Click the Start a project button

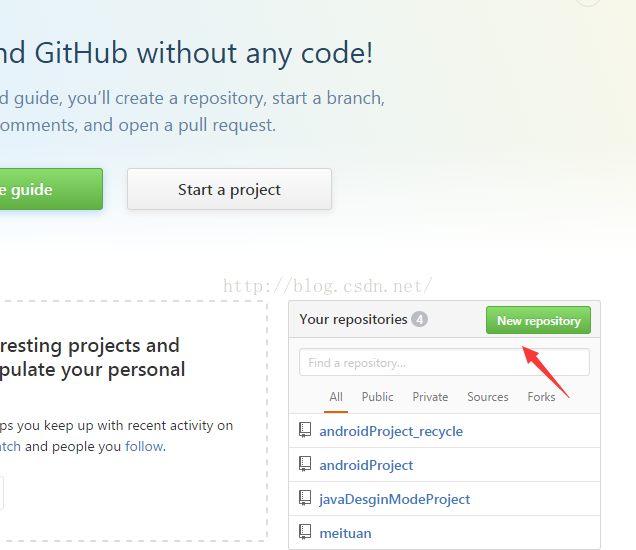(x=230, y=189)
